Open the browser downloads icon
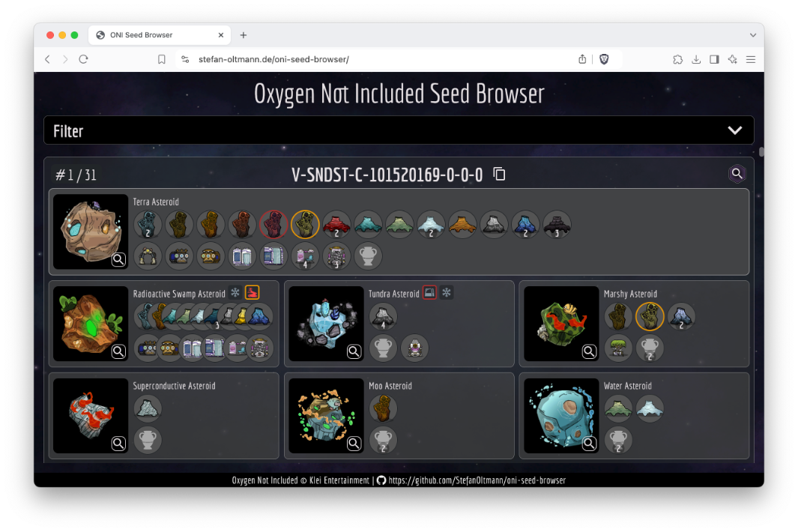798x532 pixels. pos(696,59)
